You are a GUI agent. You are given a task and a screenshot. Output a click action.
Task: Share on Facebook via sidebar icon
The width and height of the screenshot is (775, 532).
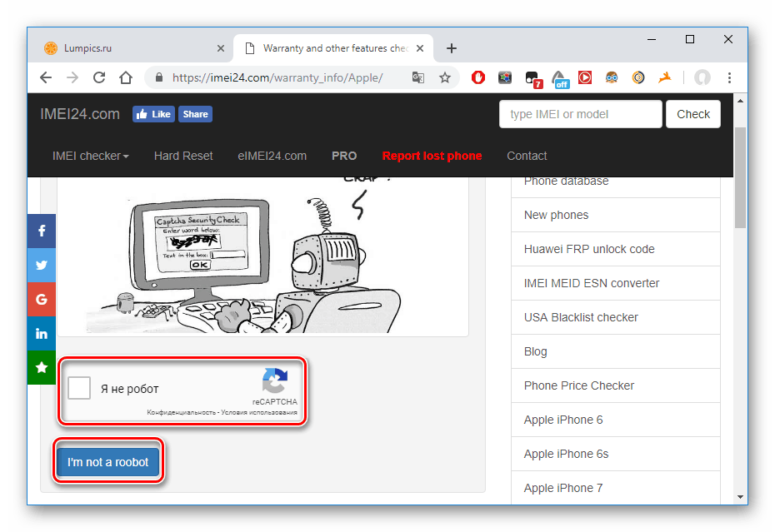tap(42, 231)
